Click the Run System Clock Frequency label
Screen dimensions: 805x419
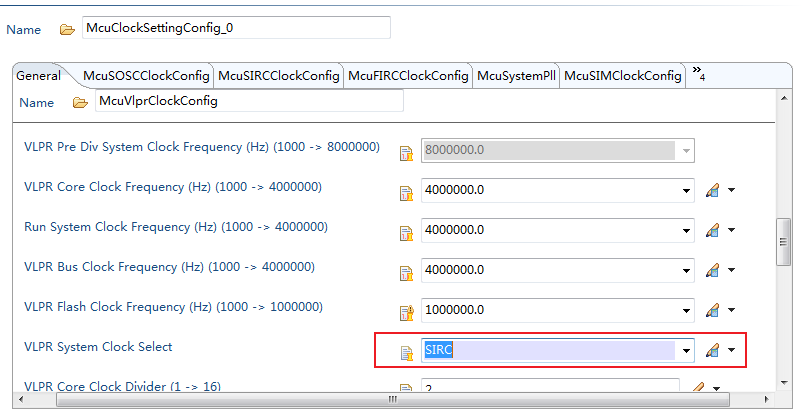(176, 227)
